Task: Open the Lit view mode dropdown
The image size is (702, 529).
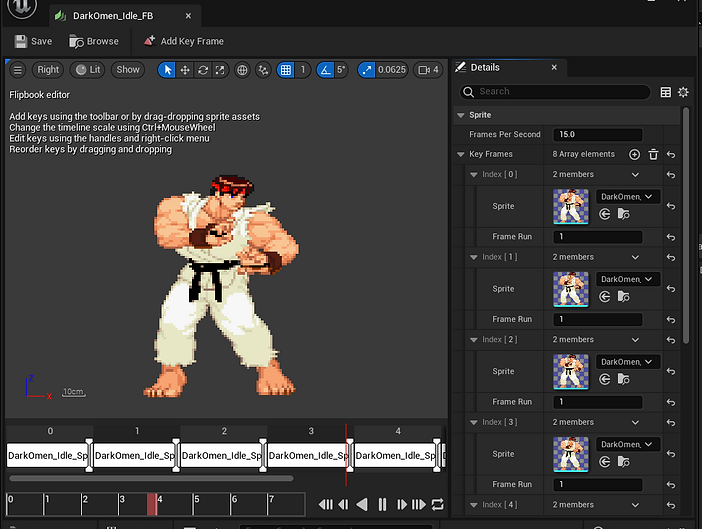Action: pos(88,70)
